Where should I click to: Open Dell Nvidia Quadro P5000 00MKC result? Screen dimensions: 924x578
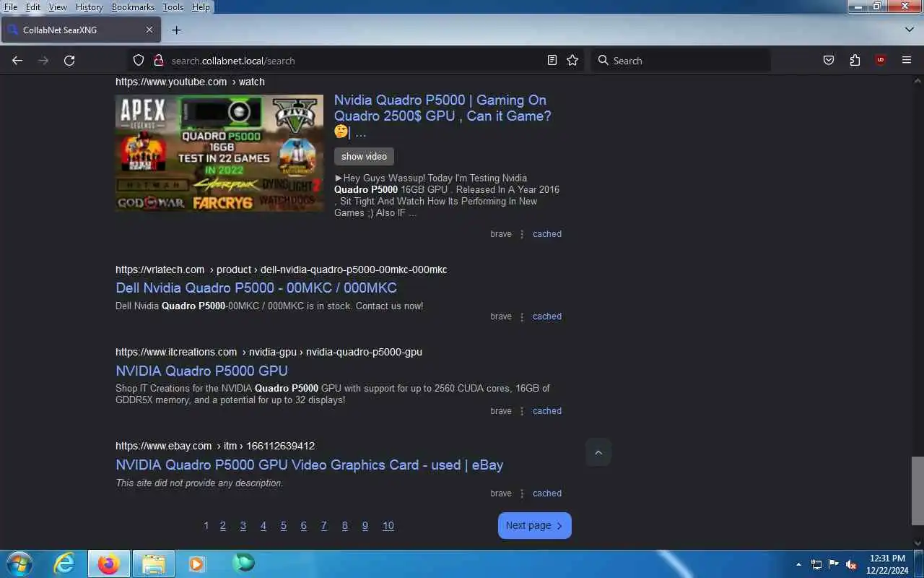(256, 288)
